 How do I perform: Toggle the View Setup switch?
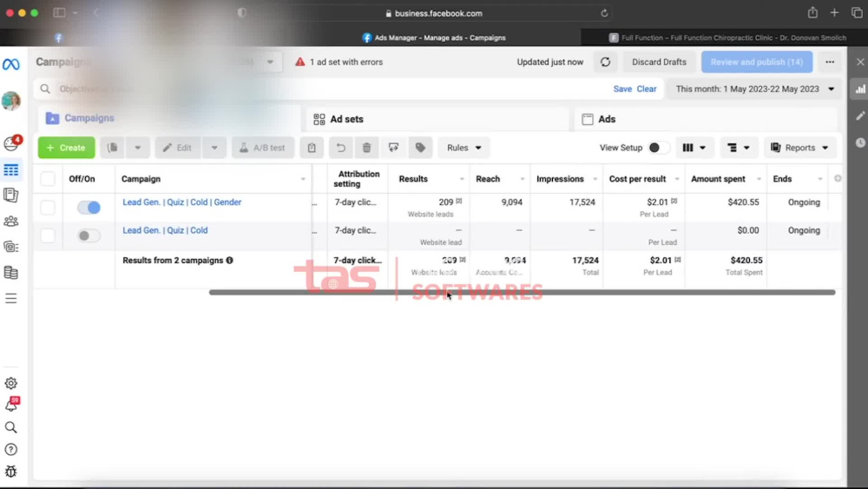tap(658, 148)
